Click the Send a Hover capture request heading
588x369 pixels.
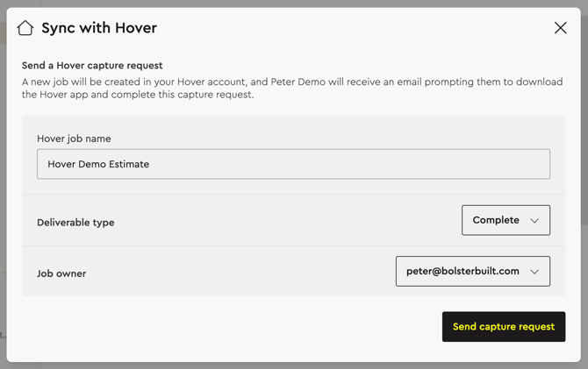(92, 66)
